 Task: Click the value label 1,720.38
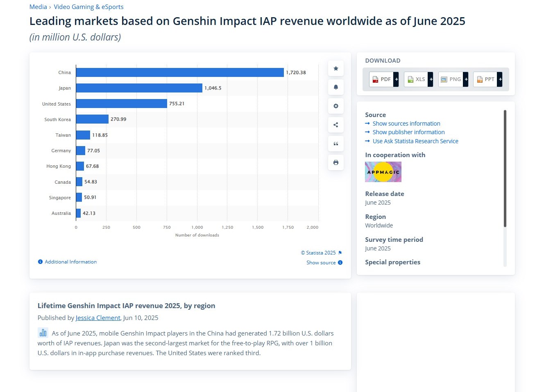pos(296,72)
